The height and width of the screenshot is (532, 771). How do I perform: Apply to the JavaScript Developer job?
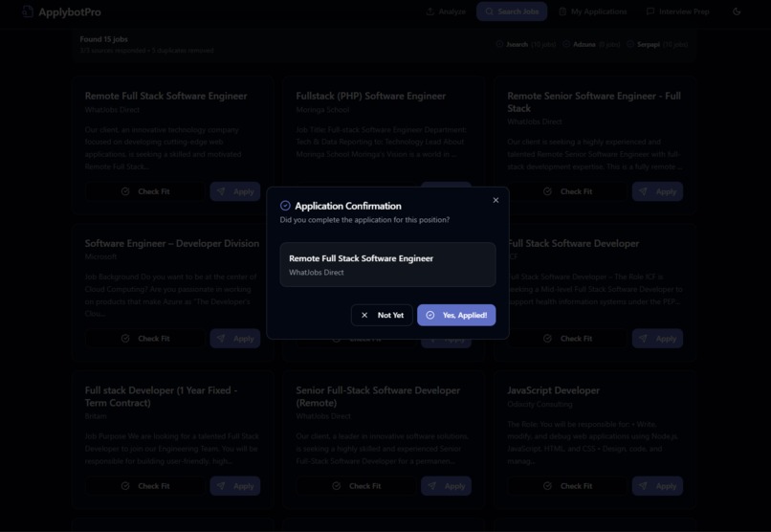(657, 486)
